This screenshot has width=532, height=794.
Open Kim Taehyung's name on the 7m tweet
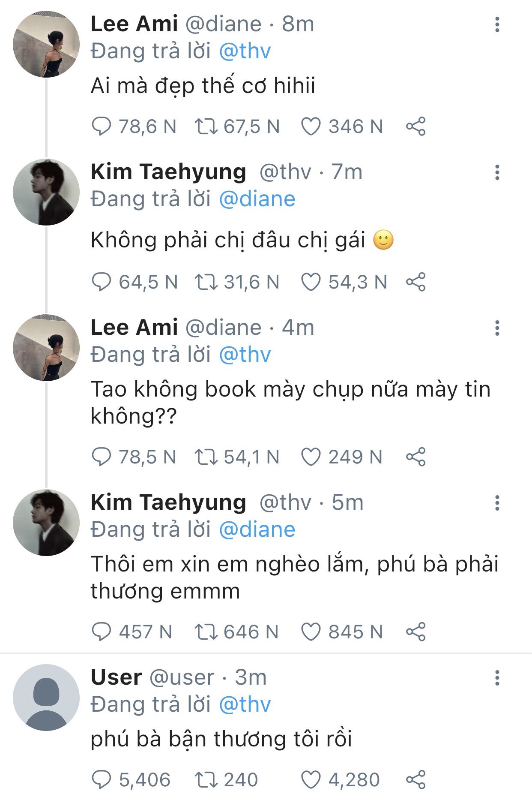click(x=168, y=172)
